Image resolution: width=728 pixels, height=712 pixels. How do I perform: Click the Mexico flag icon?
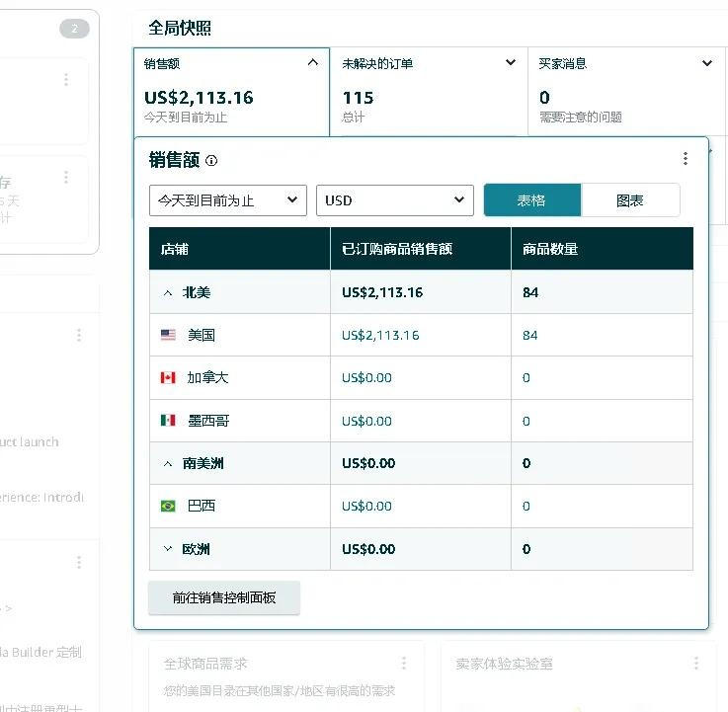tap(168, 421)
